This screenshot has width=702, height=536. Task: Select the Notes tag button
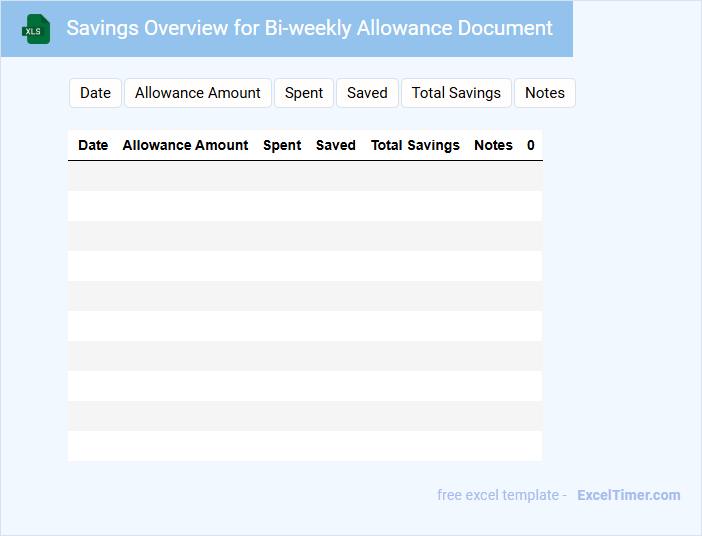545,93
